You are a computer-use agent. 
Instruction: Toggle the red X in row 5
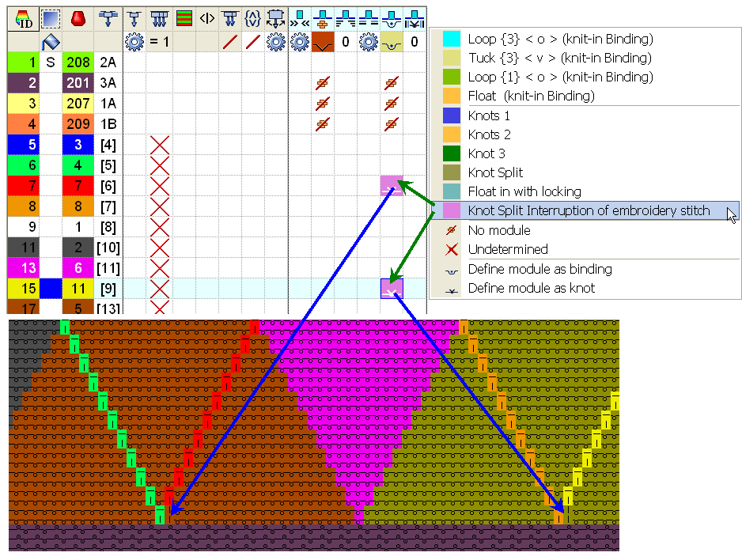coord(160,145)
